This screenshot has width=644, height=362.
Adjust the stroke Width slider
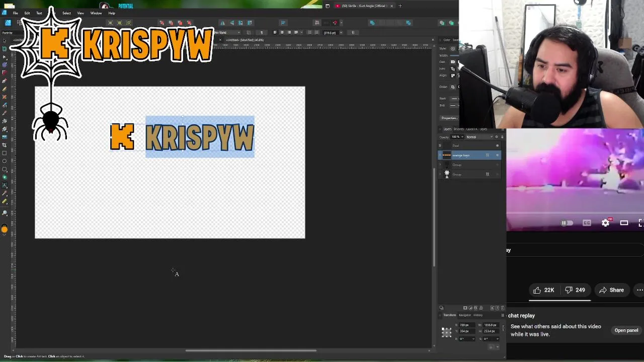click(x=454, y=55)
